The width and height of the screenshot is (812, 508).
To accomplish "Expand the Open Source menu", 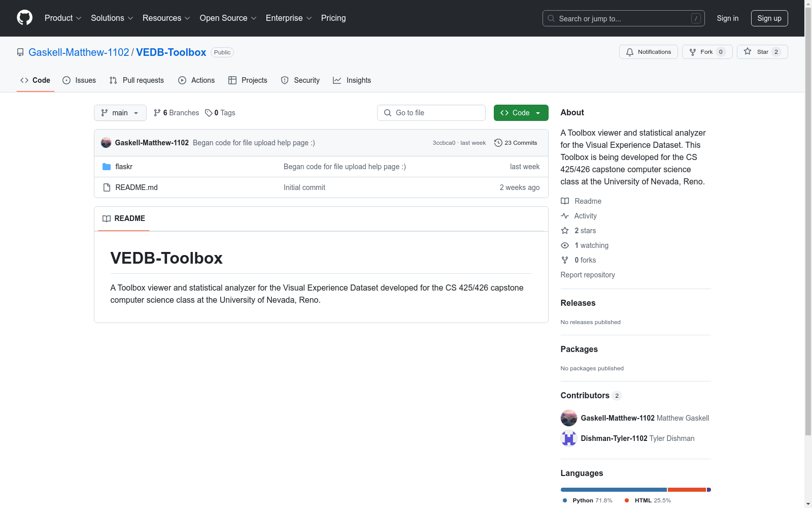I will 228,18.
